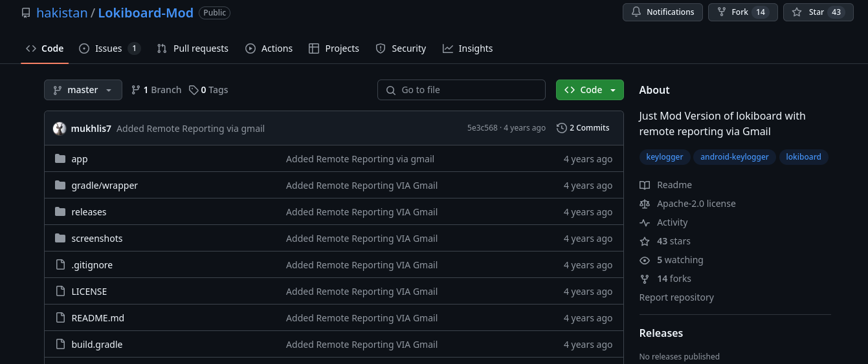
Task: View the 5 watching link
Action: point(680,260)
